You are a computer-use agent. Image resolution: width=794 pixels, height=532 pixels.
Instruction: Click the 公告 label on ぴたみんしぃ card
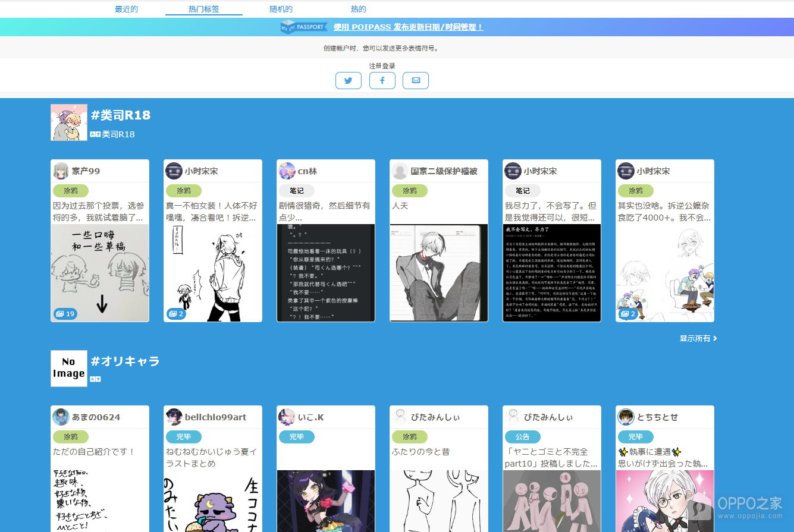pyautogui.click(x=523, y=437)
